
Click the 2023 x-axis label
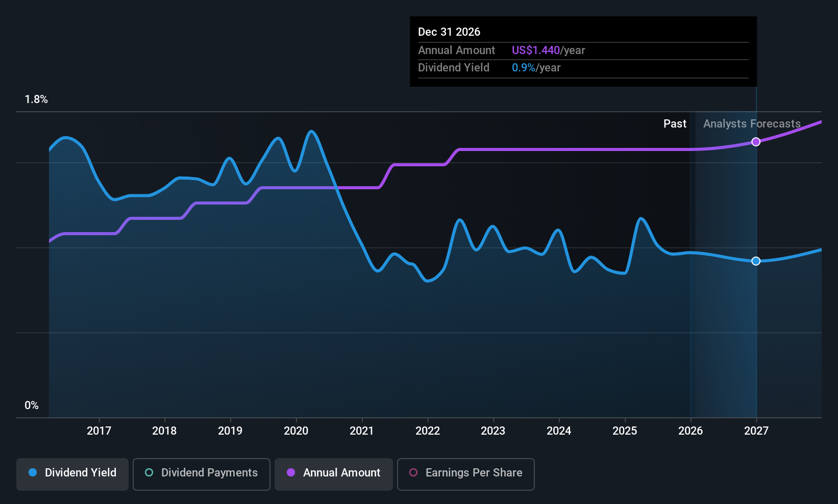pyautogui.click(x=493, y=431)
